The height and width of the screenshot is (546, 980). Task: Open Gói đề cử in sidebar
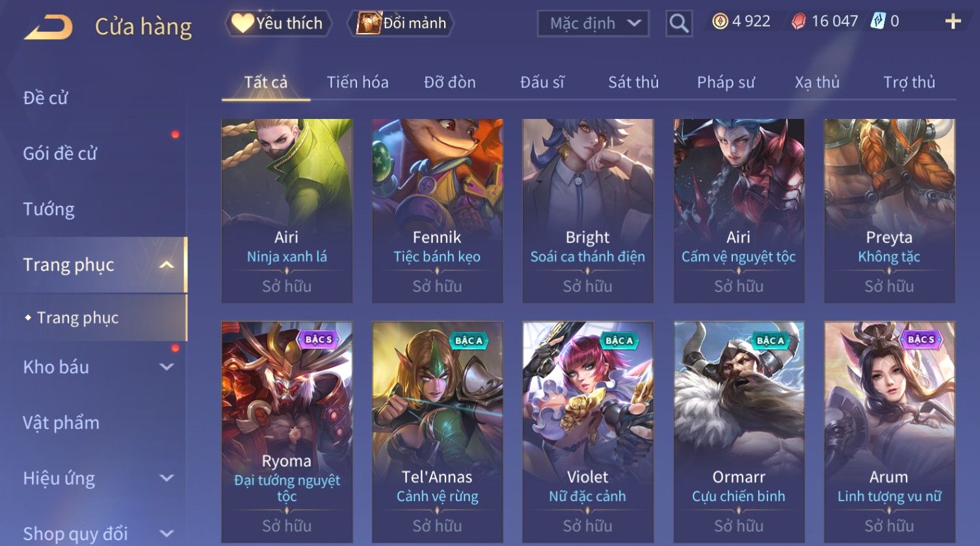pos(60,154)
